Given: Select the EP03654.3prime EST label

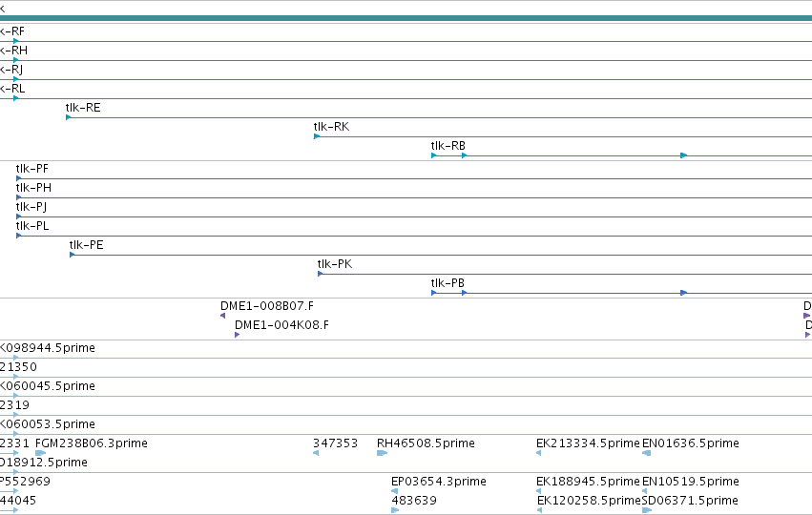Looking at the screenshot, I should (439, 482).
